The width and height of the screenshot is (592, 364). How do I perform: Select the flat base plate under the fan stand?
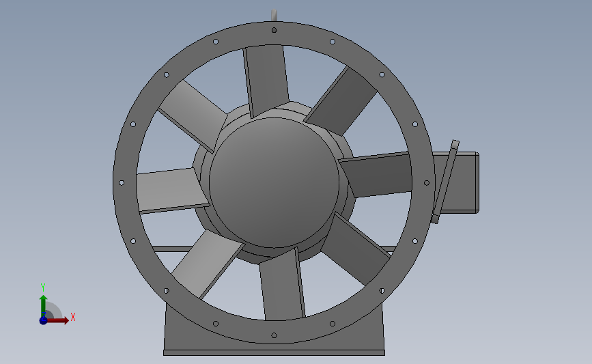pyautogui.click(x=274, y=352)
